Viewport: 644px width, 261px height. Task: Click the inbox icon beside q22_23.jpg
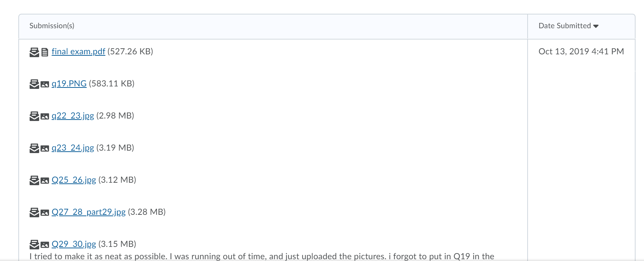(x=34, y=116)
